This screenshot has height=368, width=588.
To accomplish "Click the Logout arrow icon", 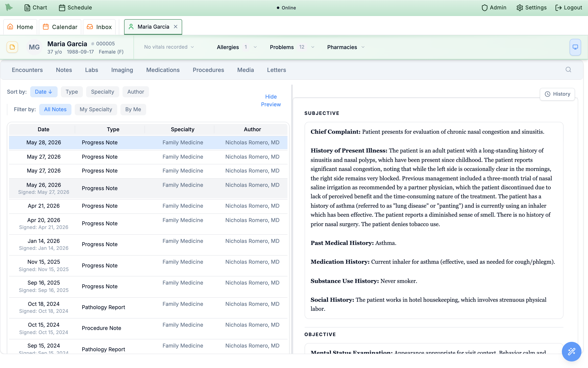I will pyautogui.click(x=558, y=8).
